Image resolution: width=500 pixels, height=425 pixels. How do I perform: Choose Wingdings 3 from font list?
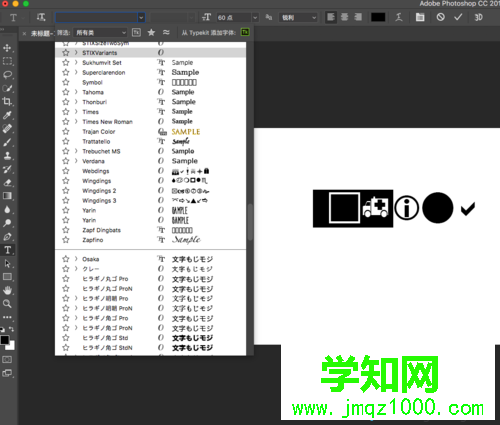pos(150,201)
